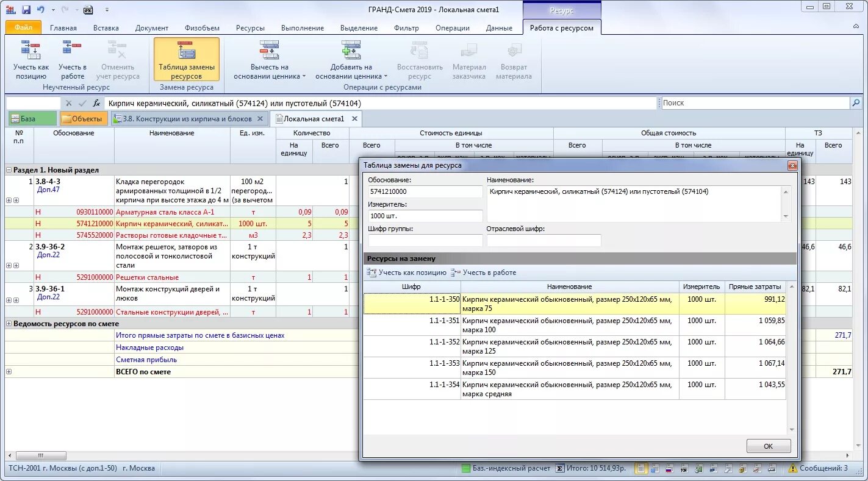Image resolution: width=868 pixels, height=481 pixels.
Task: Open quick access toolbar customization arrow
Action: [107, 10]
